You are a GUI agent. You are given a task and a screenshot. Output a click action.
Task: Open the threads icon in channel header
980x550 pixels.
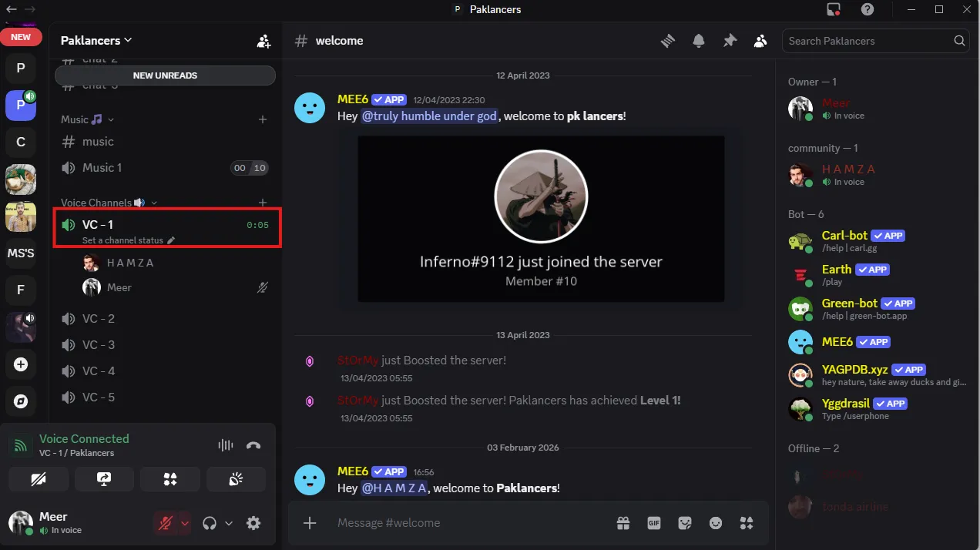[x=668, y=41]
